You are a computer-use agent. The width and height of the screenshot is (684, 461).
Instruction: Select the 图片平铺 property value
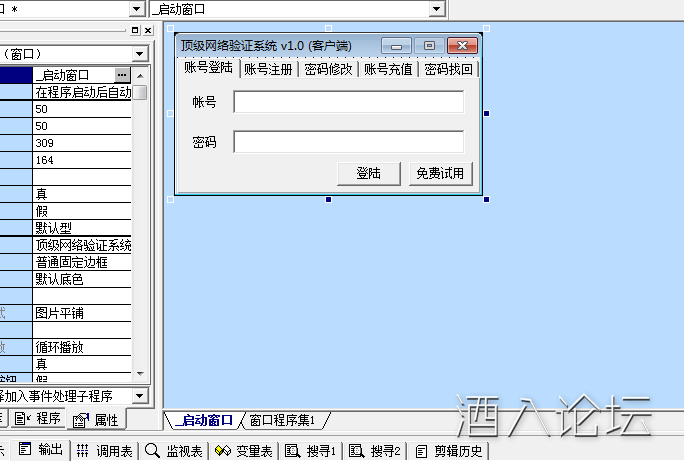(x=82, y=313)
